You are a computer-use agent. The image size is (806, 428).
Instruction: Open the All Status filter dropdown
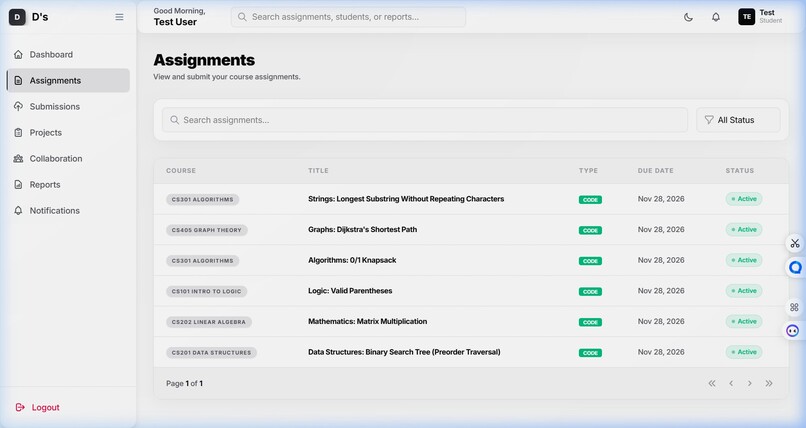coord(738,120)
